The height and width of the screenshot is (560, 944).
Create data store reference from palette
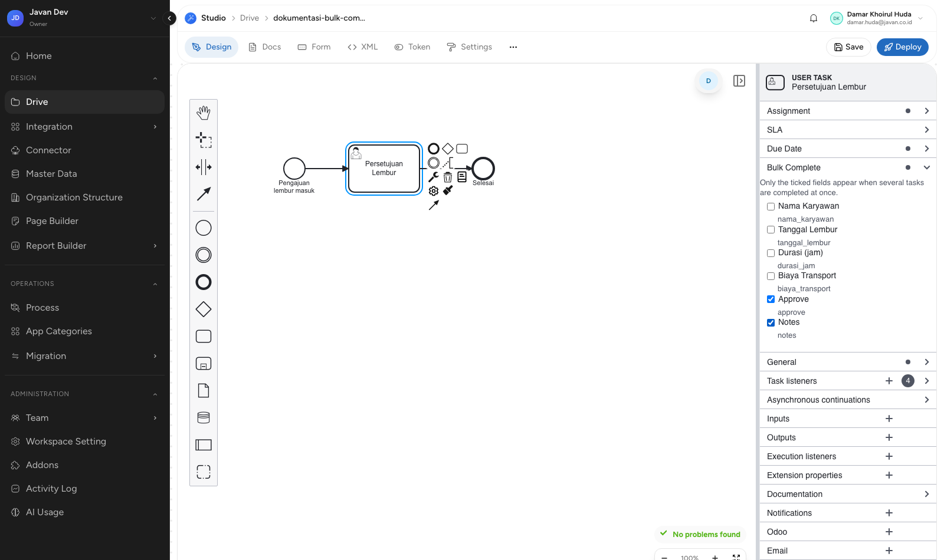[204, 417]
